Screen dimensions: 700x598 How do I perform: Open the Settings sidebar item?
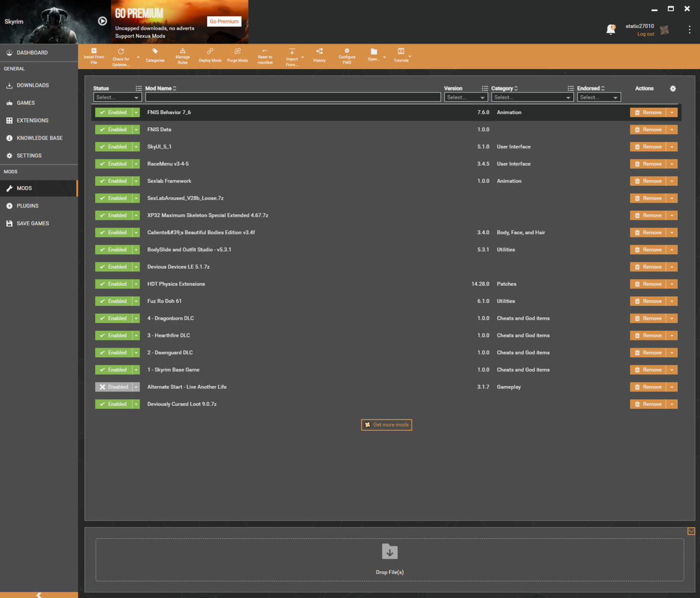(x=39, y=156)
